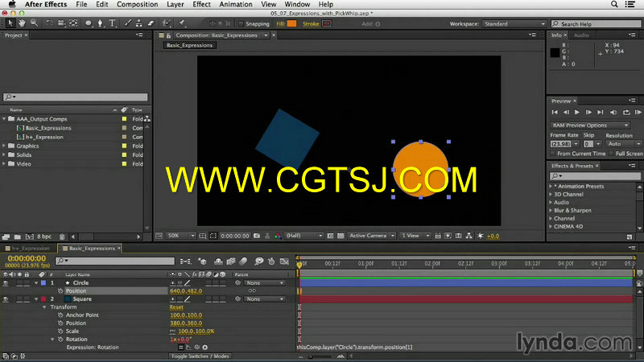The height and width of the screenshot is (362, 644).
Task: Take a snapshot with the camera icon
Action: point(257,236)
